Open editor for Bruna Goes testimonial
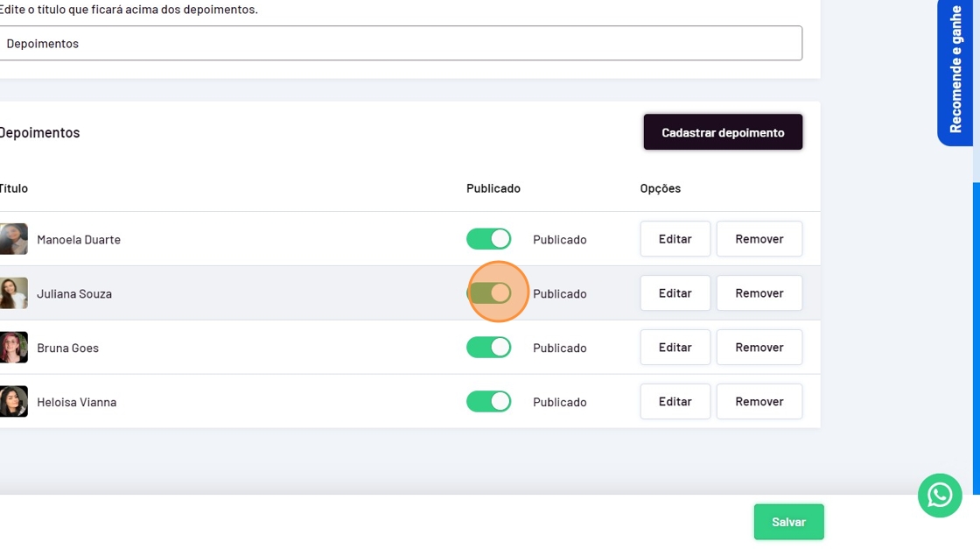 click(x=675, y=348)
